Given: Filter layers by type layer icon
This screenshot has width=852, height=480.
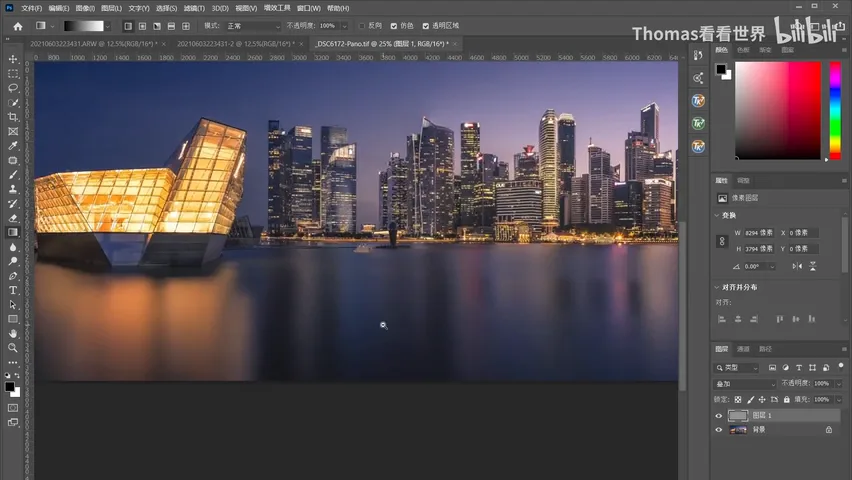Looking at the screenshot, I should (x=799, y=368).
